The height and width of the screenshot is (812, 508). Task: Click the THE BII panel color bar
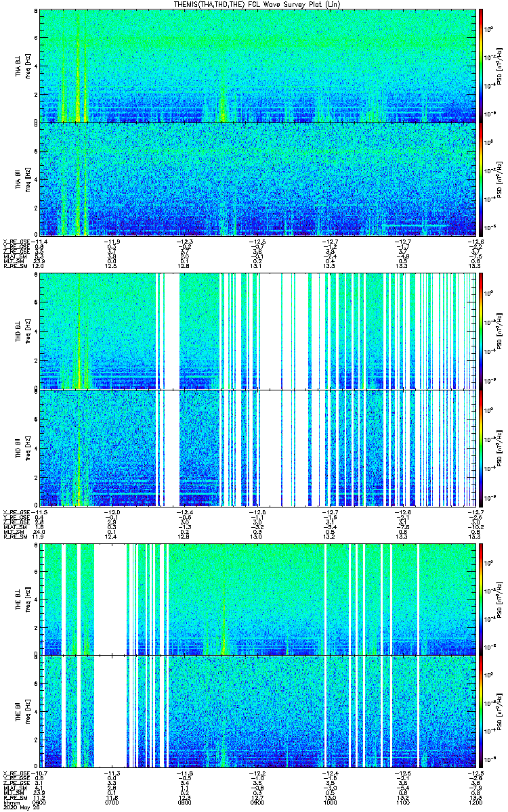(x=481, y=713)
